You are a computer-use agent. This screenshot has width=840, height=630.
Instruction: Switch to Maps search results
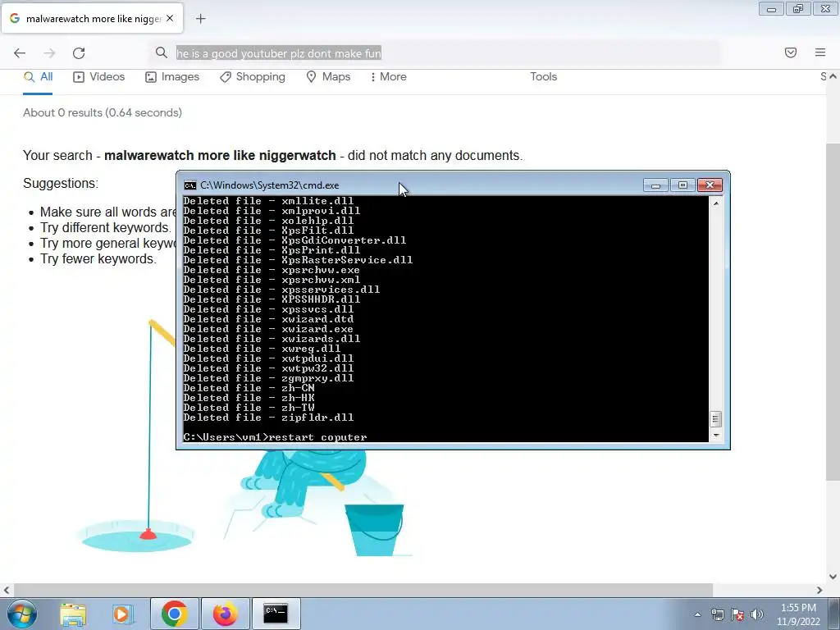coord(328,76)
